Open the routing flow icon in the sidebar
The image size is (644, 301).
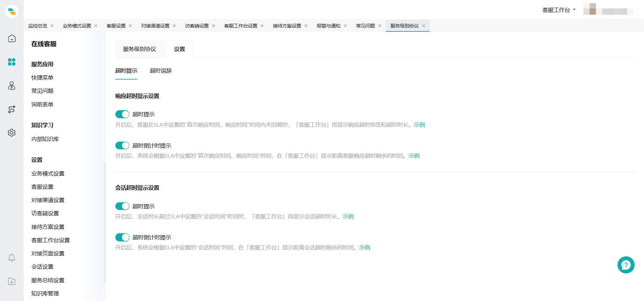pos(12,109)
